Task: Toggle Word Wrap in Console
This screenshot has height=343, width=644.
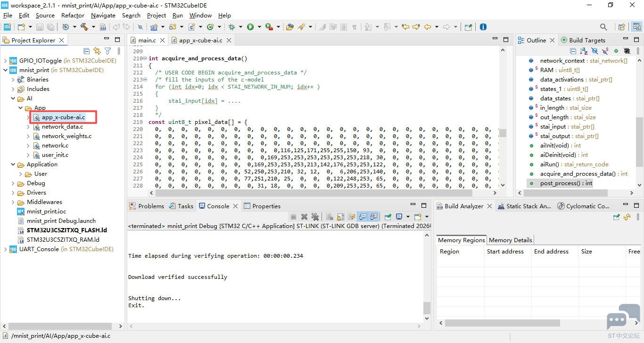Action: [351, 217]
